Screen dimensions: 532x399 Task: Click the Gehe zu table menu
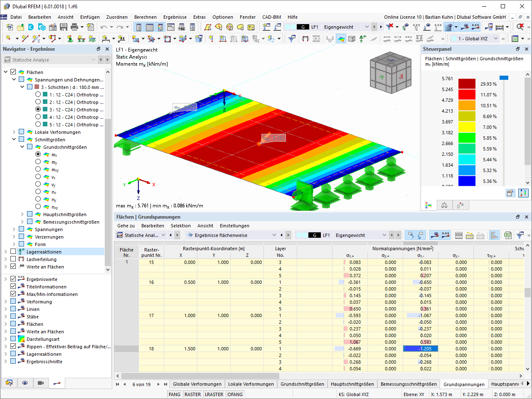[x=126, y=226]
